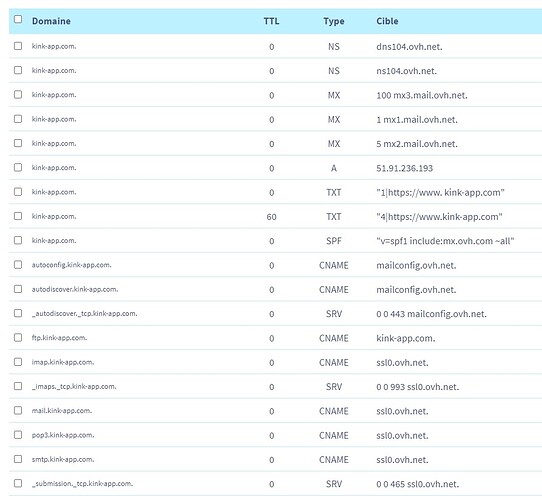The height and width of the screenshot is (500, 542).
Task: Select the TXT record with TTL 60 checkbox
Action: (18, 216)
